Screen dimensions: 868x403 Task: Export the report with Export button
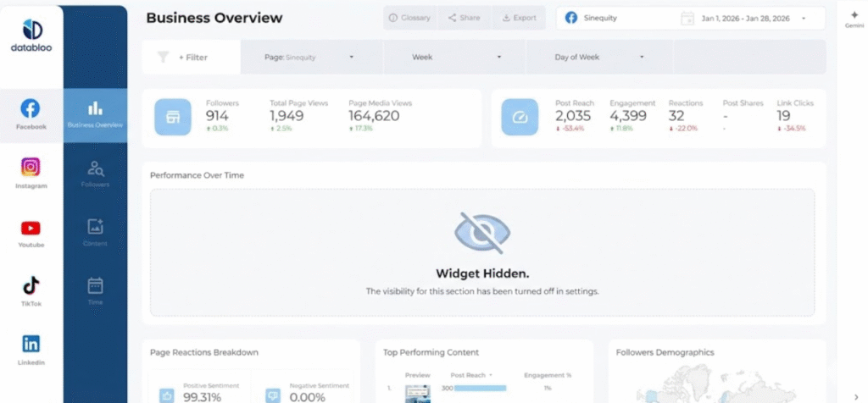coord(519,18)
